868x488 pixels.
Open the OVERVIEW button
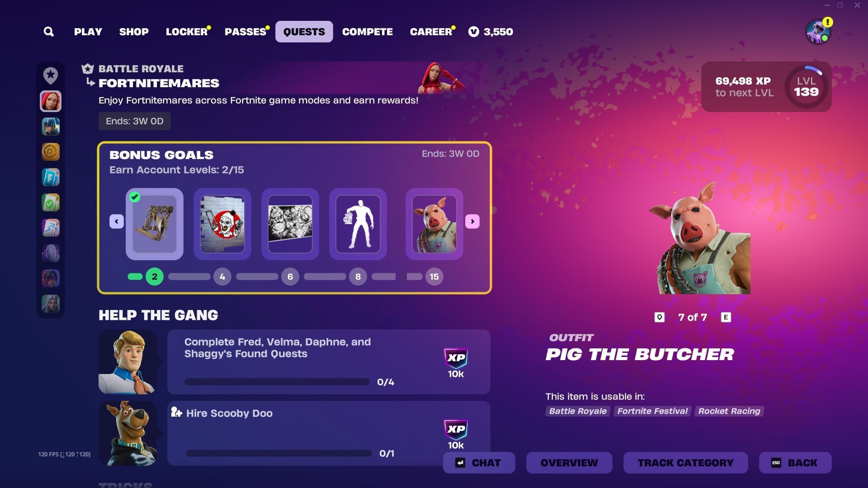point(569,463)
